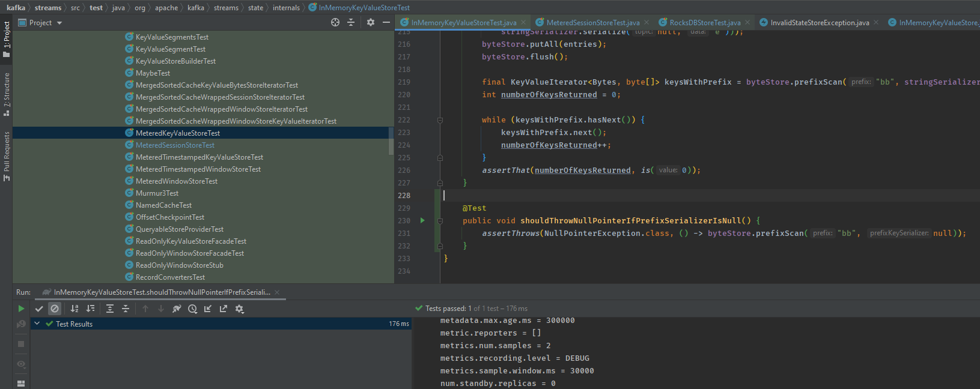Switch to InMemoryKeyValueStoreTest.java editor tab
Screen dimensions: 980x389
click(x=463, y=23)
